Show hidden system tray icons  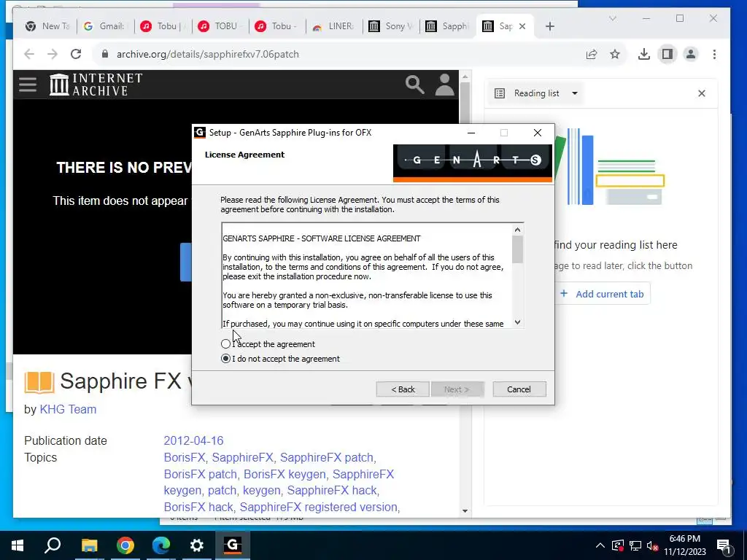tap(600, 545)
